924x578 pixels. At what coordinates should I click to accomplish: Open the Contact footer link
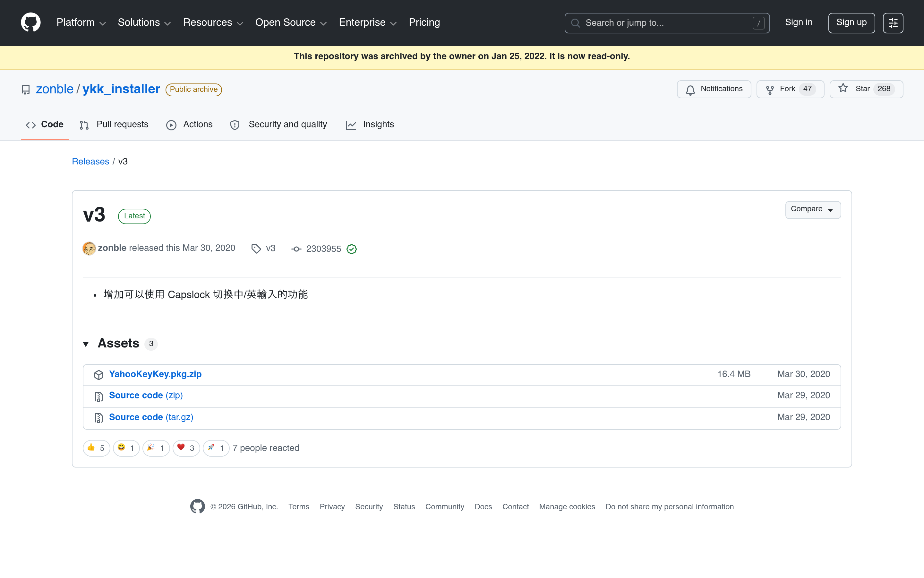[x=516, y=507]
